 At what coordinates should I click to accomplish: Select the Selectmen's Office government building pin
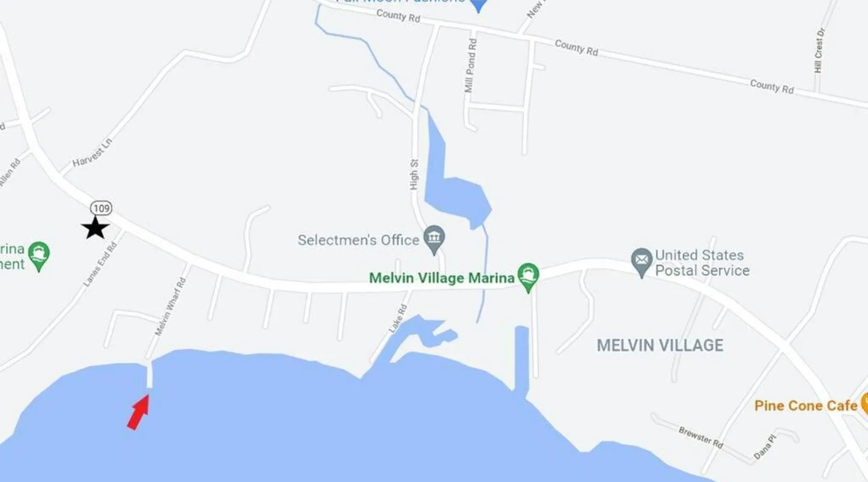(434, 240)
